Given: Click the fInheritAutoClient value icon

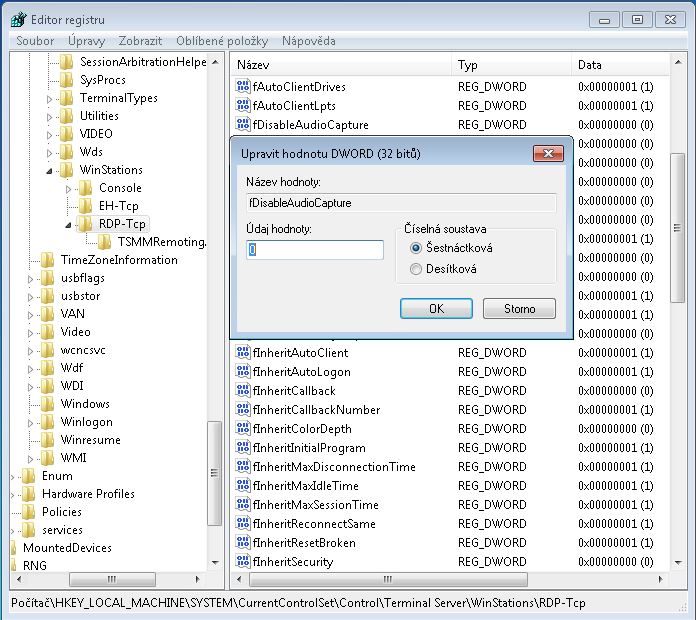Looking at the screenshot, I should pos(243,353).
